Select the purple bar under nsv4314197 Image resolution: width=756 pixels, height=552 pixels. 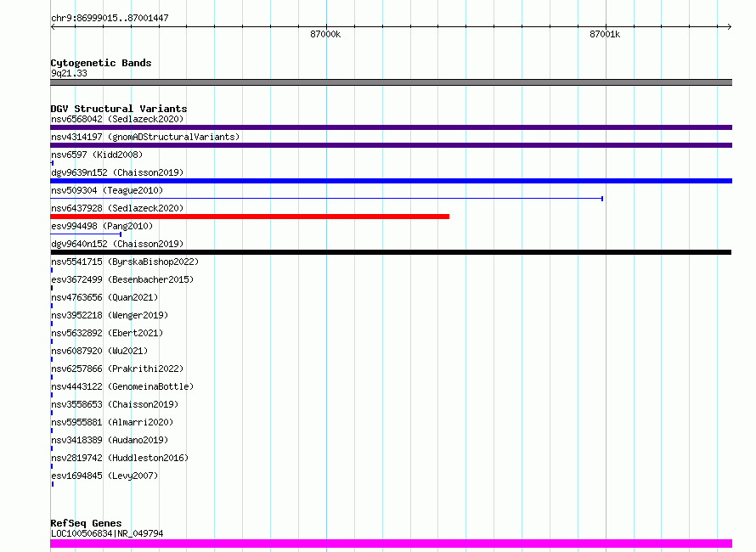(391, 145)
